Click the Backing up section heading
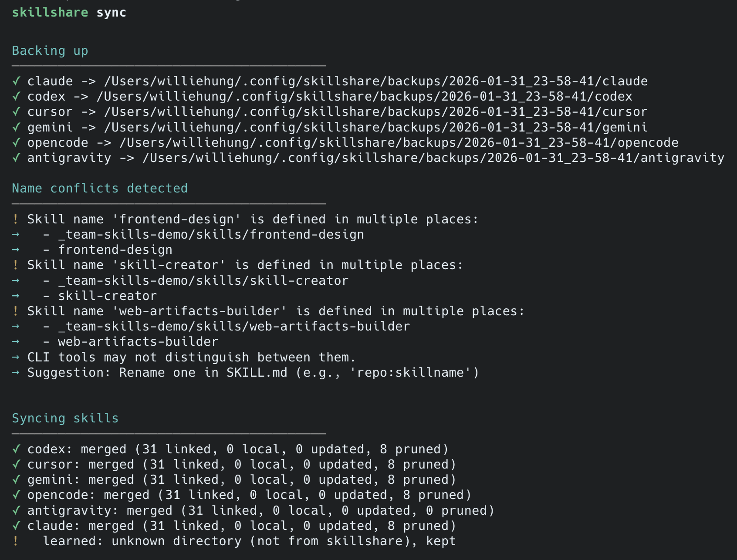This screenshot has width=737, height=560. [50, 51]
